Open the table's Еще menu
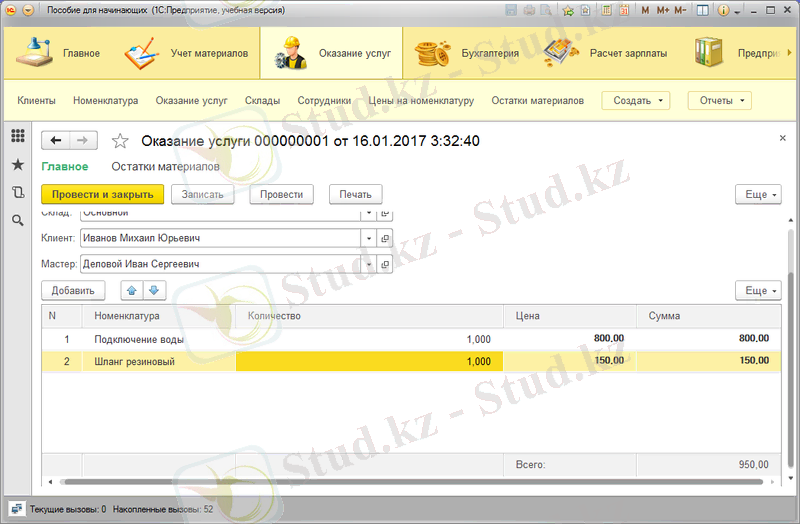 coord(758,290)
